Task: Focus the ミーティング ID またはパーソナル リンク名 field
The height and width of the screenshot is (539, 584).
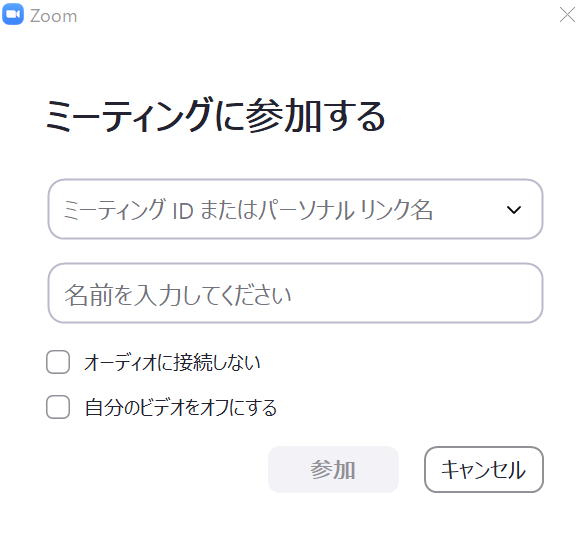Action: coord(295,209)
